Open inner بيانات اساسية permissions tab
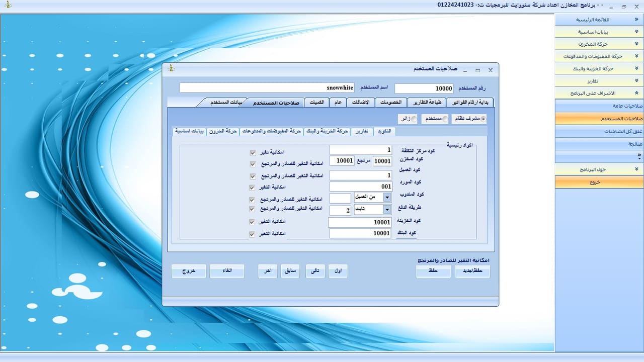The image size is (644, 362). (x=189, y=131)
